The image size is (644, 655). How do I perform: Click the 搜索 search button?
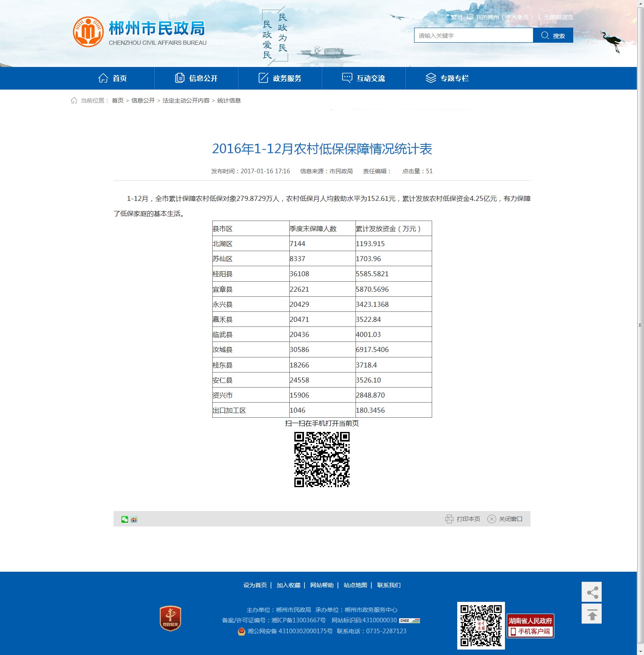(553, 35)
